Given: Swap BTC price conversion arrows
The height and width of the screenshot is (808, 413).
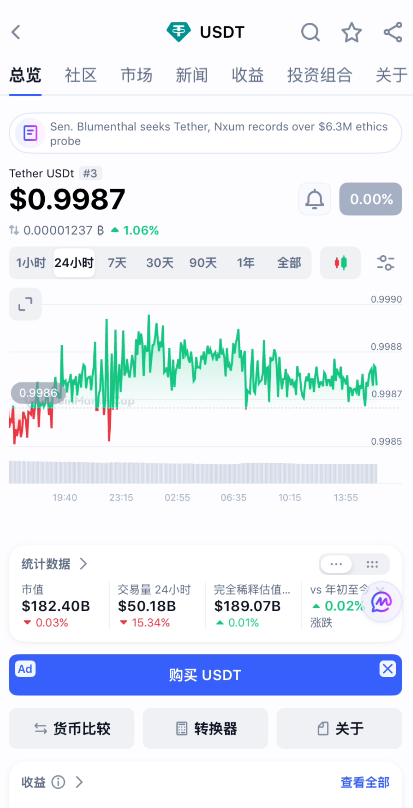Looking at the screenshot, I should coord(14,230).
